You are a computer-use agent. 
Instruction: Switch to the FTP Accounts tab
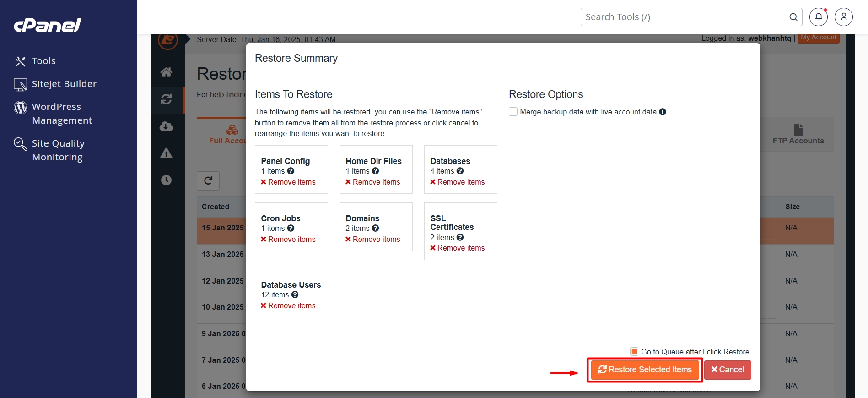798,134
